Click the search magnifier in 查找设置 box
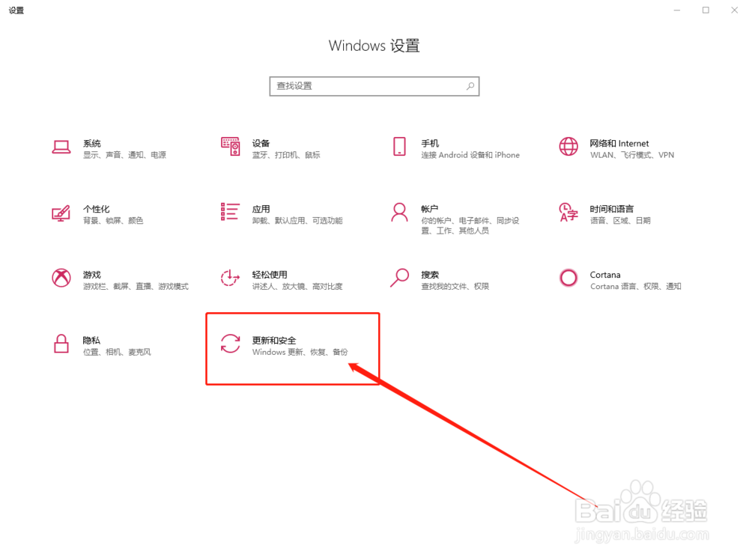 click(470, 86)
